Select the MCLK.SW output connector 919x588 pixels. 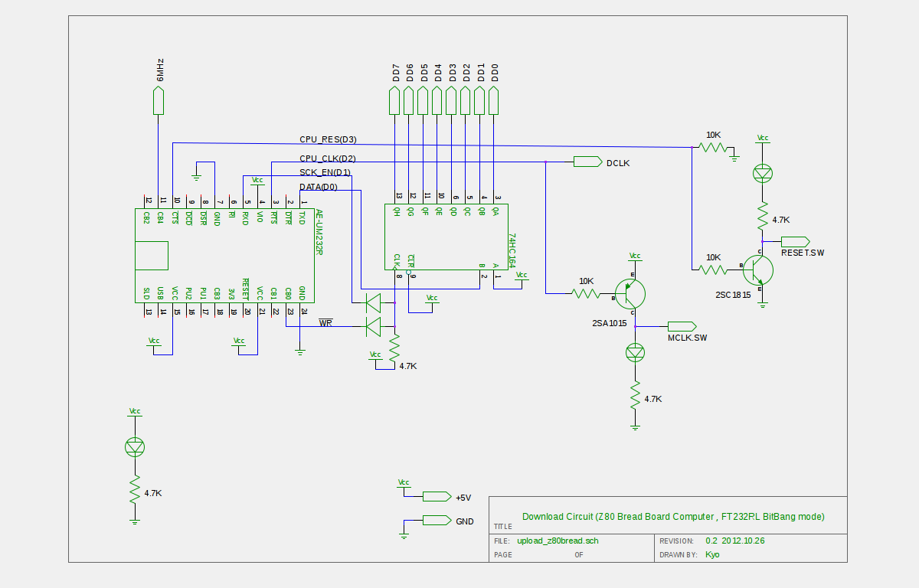(x=681, y=326)
